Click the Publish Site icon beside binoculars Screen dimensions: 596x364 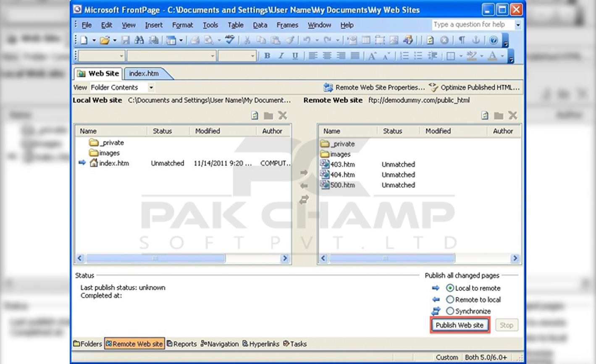[x=154, y=40]
